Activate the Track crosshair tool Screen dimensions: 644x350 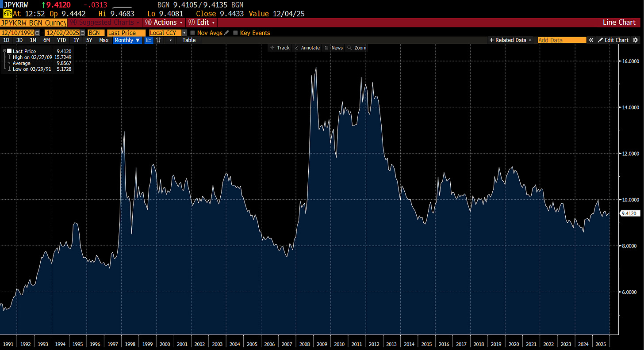tap(280, 48)
